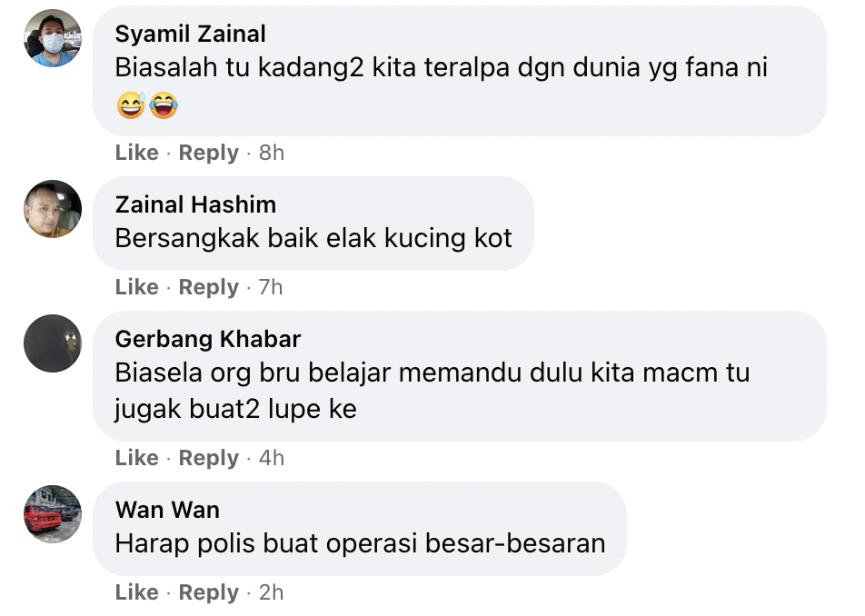Click the 7h timestamp on Zainal's comment
Screen dimensions: 865x616
[x=271, y=287]
